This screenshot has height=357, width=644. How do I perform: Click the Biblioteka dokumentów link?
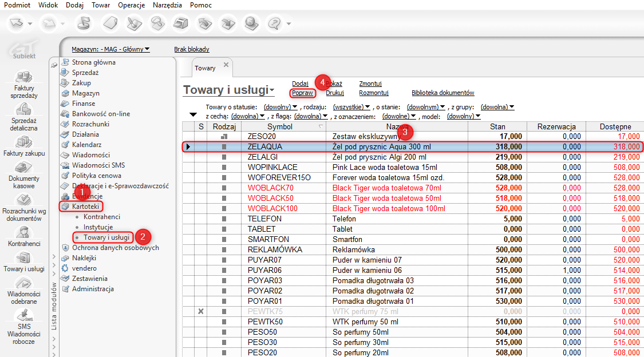coord(442,93)
